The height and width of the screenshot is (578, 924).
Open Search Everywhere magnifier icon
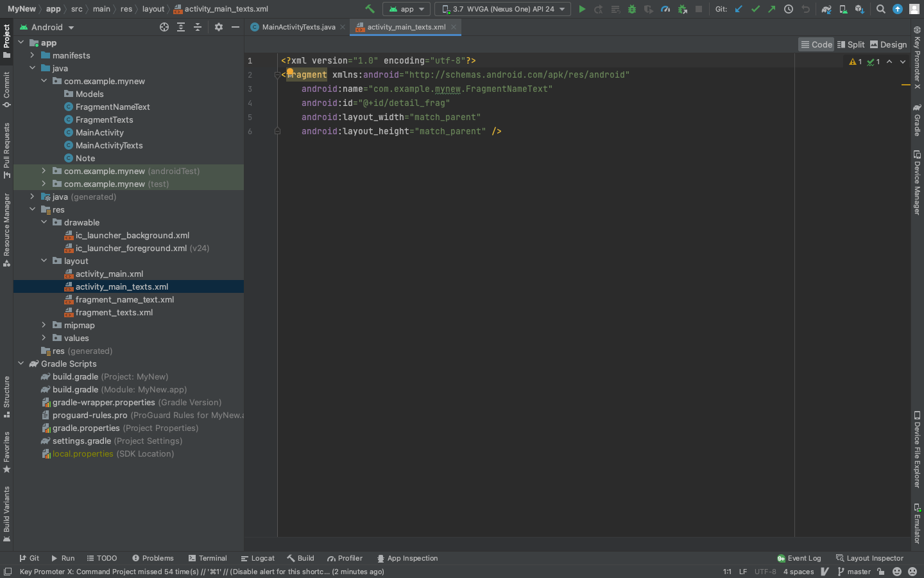pos(881,9)
